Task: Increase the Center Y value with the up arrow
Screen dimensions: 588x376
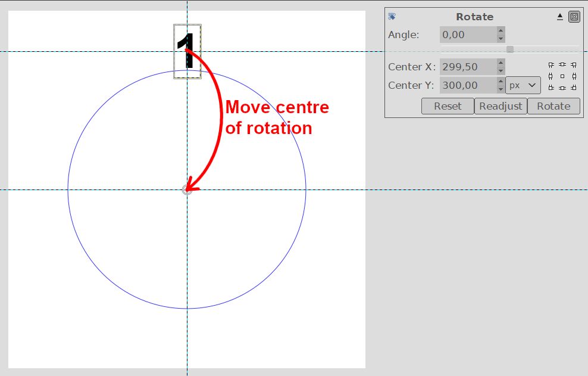Action: (501, 82)
